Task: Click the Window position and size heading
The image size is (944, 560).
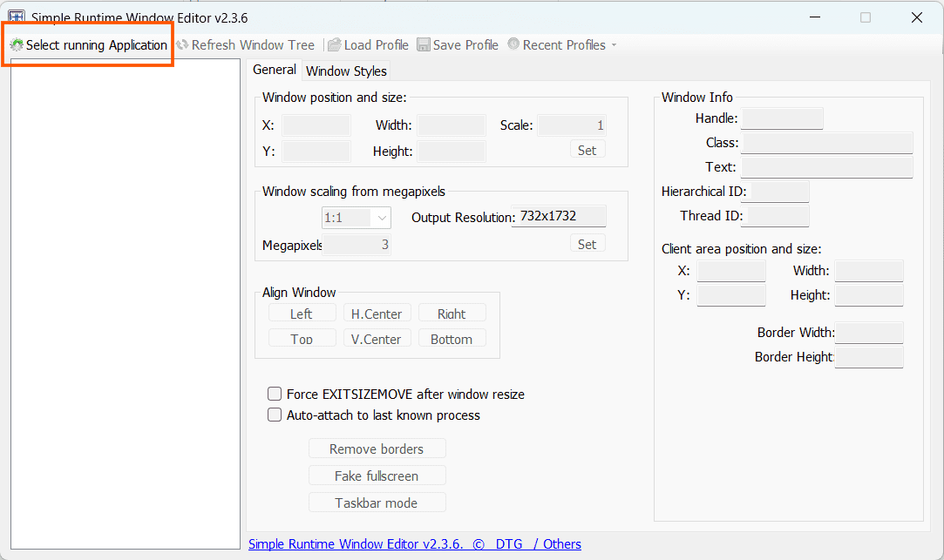Action: pyautogui.click(x=334, y=98)
